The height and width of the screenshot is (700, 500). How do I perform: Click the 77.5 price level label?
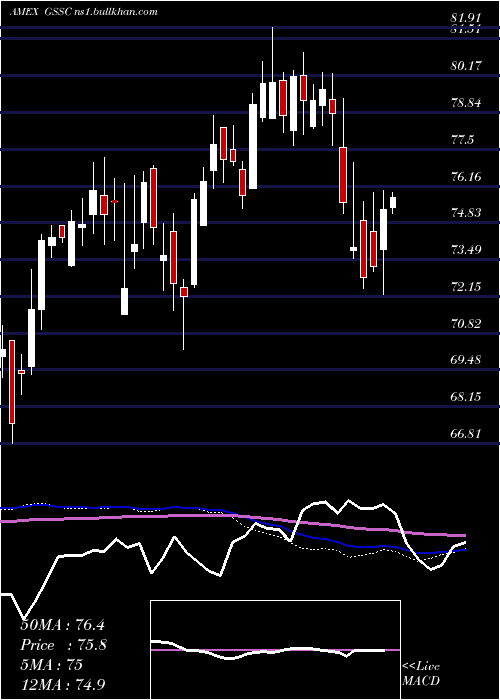point(463,140)
